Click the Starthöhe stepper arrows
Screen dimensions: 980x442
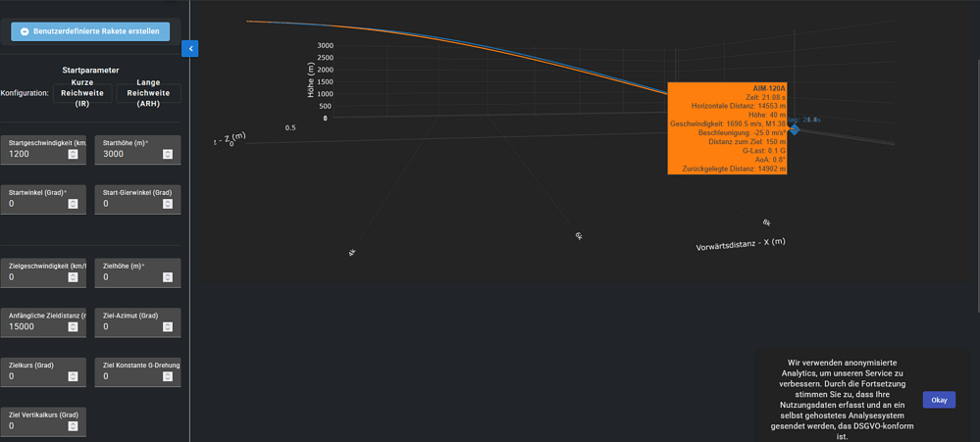[168, 154]
